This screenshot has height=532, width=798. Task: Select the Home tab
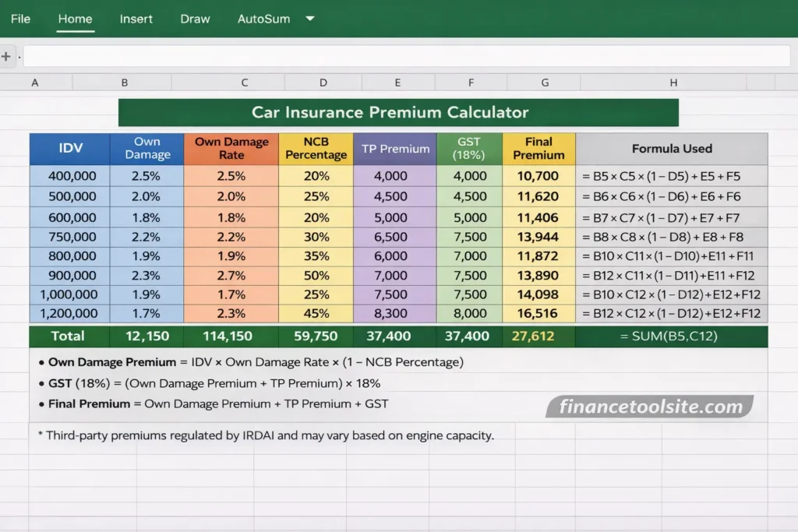(76, 19)
